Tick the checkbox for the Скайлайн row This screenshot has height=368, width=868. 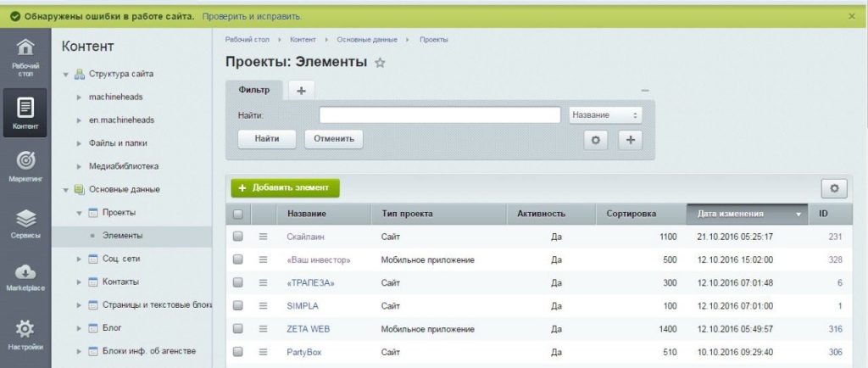[x=238, y=237]
